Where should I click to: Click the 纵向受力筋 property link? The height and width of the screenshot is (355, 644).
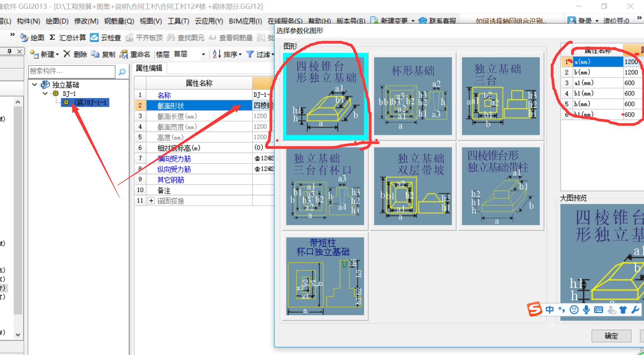[x=174, y=169]
